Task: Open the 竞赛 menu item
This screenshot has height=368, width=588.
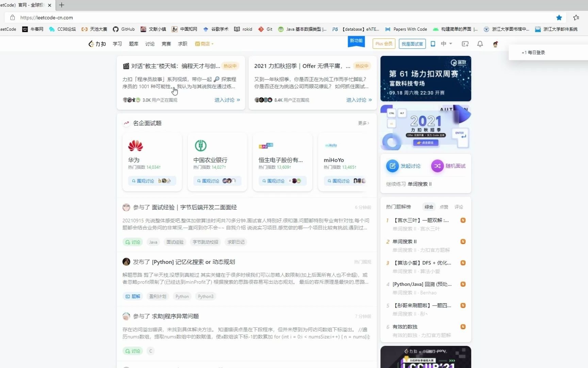Action: click(166, 44)
